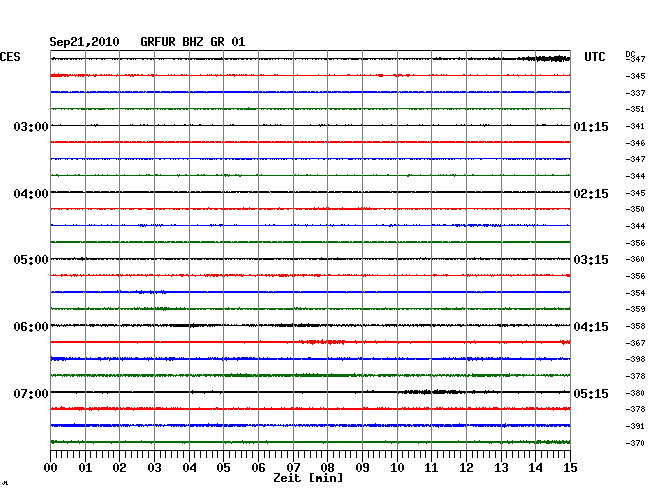This screenshot has width=650, height=494.
Task: Click the UTC column header
Action: coord(595,57)
